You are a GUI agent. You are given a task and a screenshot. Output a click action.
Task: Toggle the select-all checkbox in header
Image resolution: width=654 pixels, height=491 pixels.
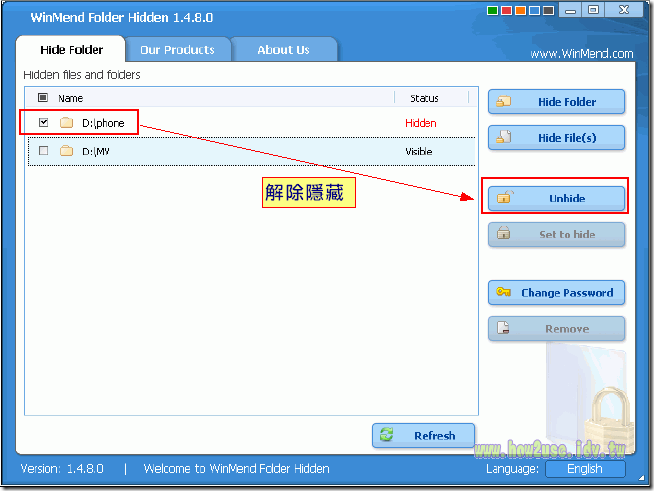pyautogui.click(x=43, y=98)
